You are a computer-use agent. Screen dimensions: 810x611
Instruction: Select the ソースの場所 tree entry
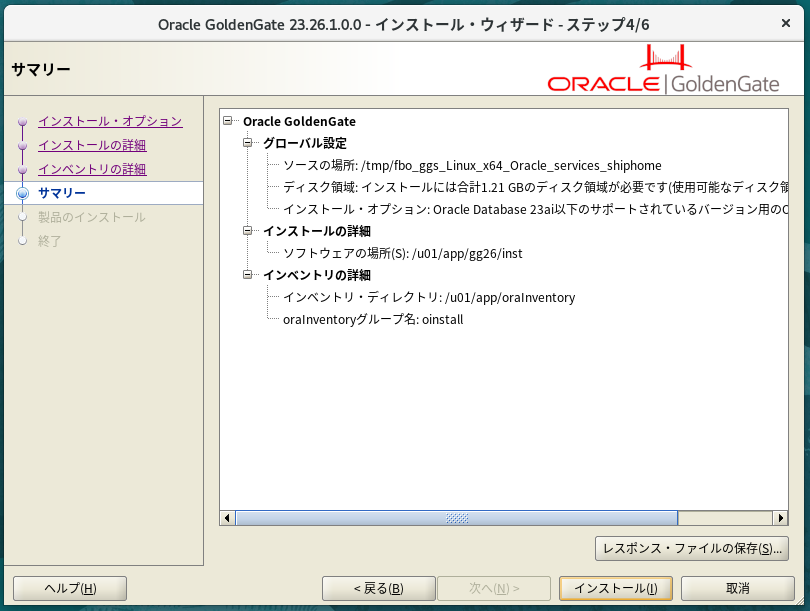coord(472,165)
